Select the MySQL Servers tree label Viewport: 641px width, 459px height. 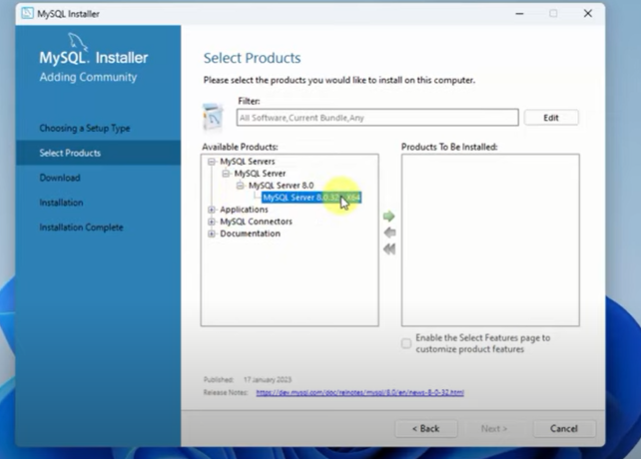click(x=247, y=161)
